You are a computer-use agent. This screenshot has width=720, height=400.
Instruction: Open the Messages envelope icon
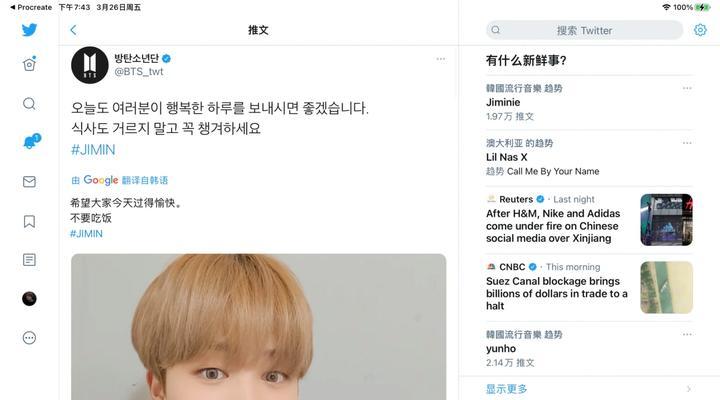[x=29, y=182]
